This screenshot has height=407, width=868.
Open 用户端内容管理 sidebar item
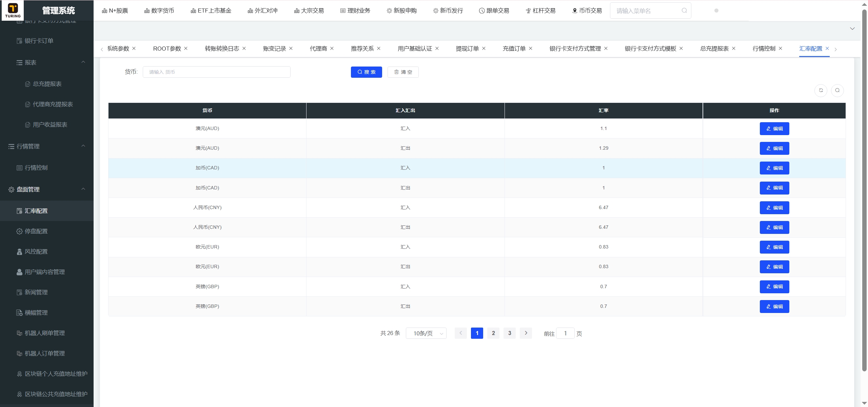point(47,272)
